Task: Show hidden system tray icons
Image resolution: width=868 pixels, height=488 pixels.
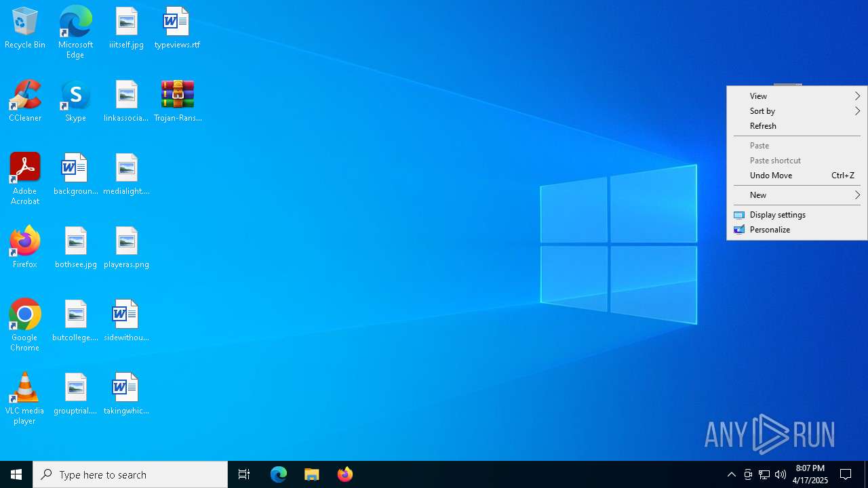Action: (732, 474)
